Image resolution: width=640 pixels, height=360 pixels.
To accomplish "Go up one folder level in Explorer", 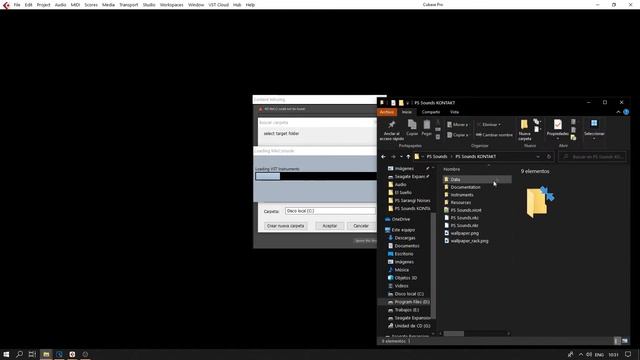I will [408, 157].
